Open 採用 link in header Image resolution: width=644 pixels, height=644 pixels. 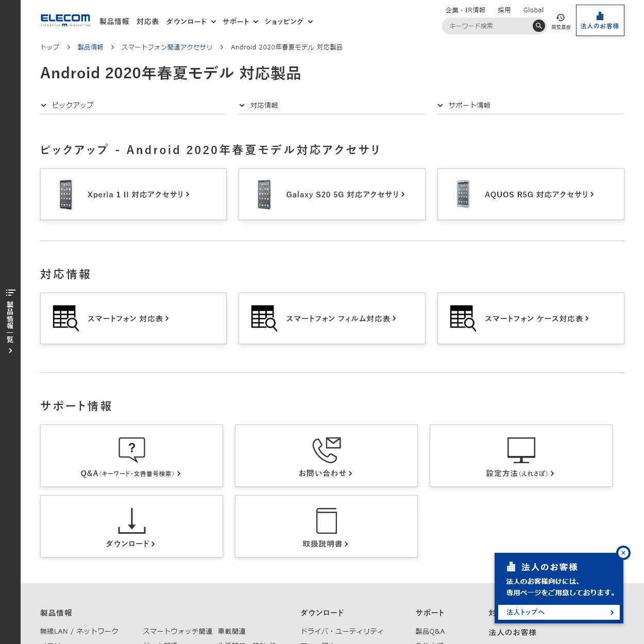(x=504, y=10)
